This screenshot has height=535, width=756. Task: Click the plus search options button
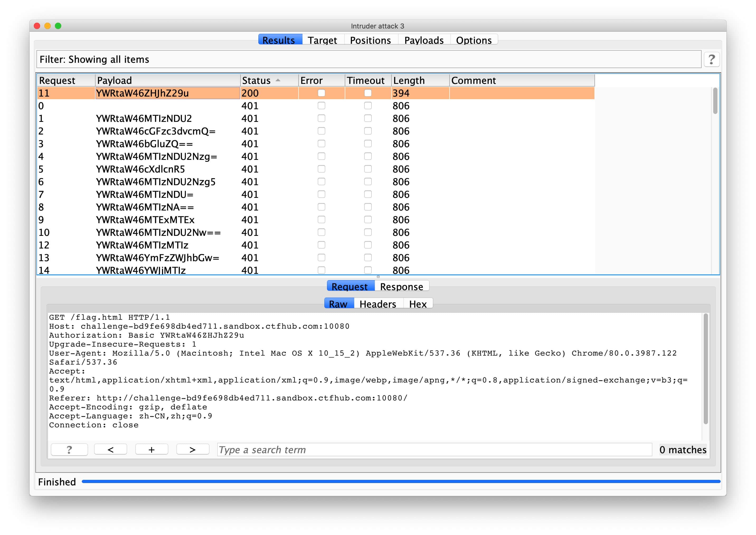point(152,449)
